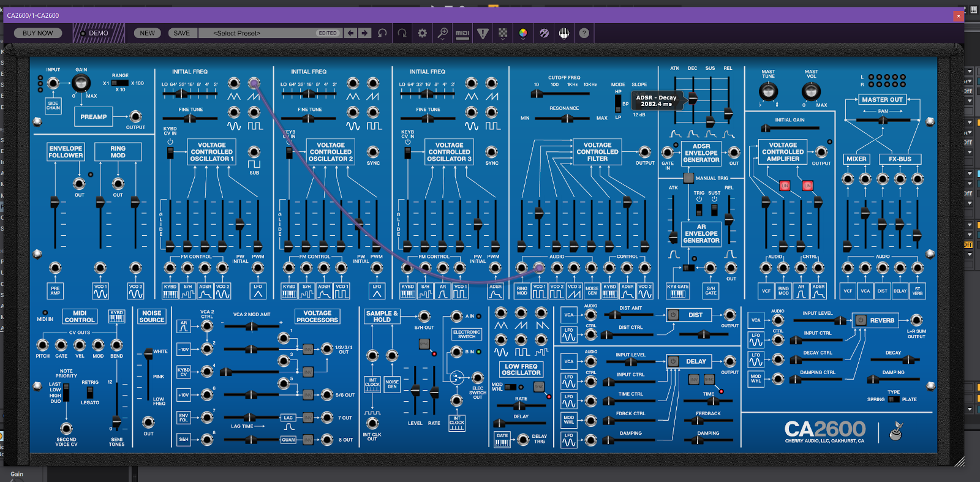Viewport: 980px width, 482px height.
Task: Toggle the Sample & Hold SYNC button
Action: click(424, 344)
